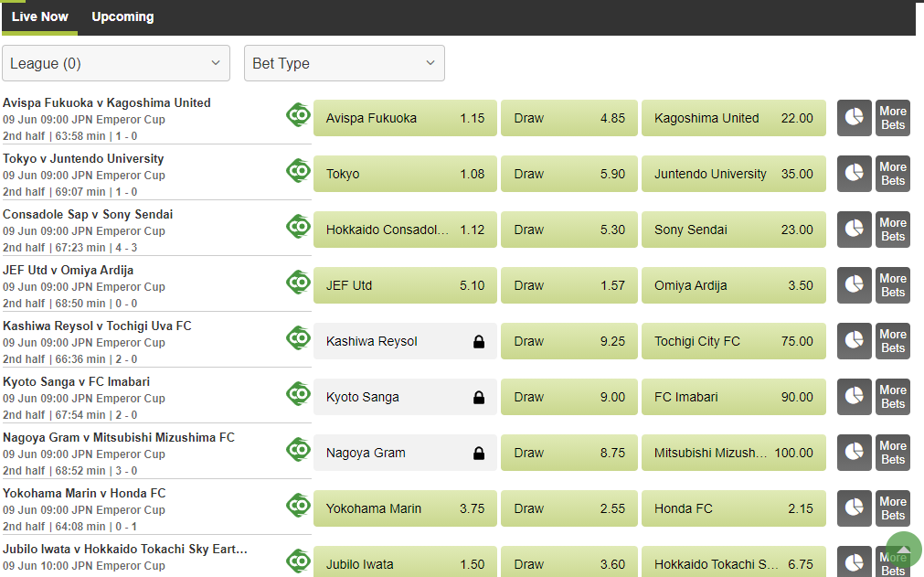Open Jubilo Iwata v Hokkaido Tokachi match title
The width and height of the screenshot is (924, 577).
tap(125, 550)
